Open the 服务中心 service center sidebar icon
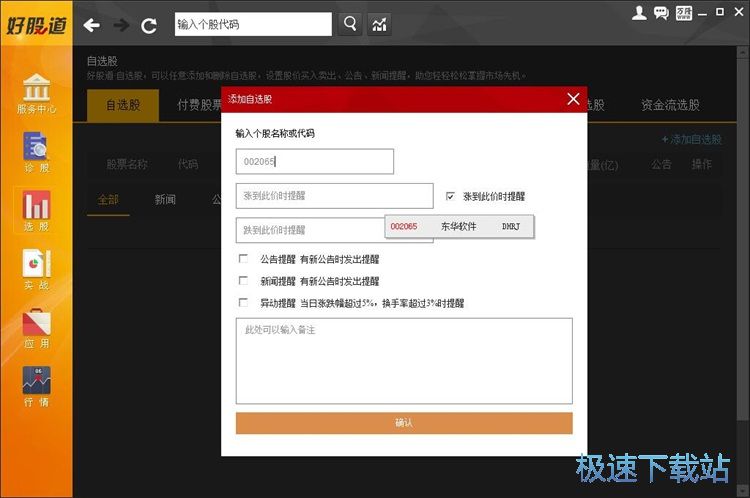Viewport: 750px width, 498px height. point(36,93)
